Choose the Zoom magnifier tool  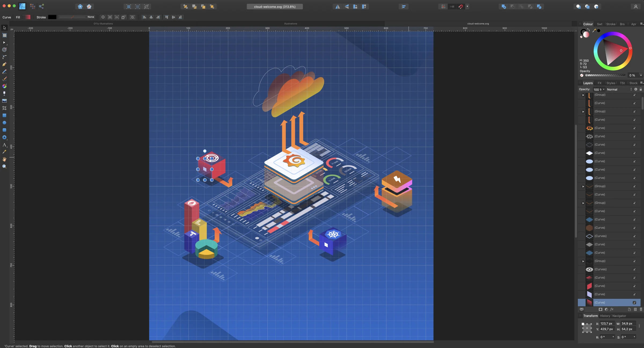4,167
